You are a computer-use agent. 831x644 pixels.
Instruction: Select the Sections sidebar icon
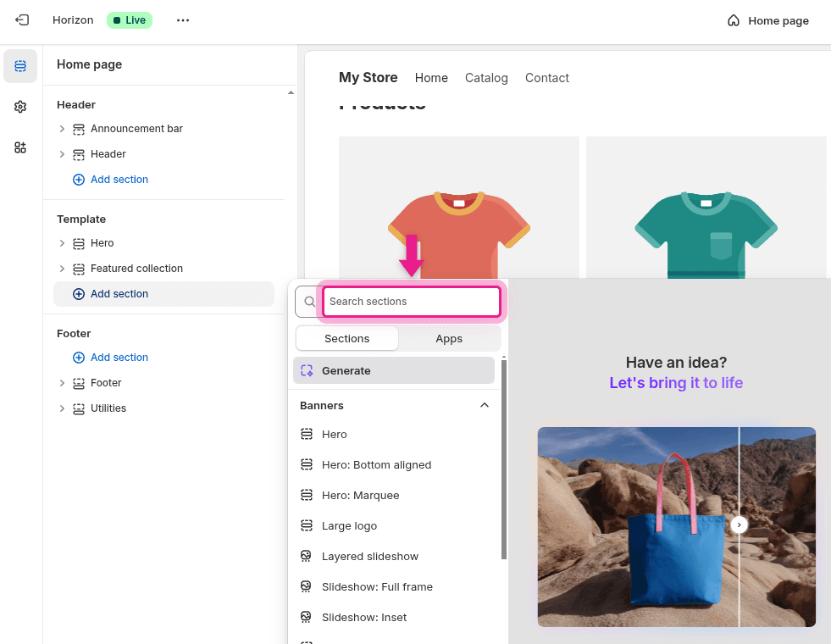[20, 66]
